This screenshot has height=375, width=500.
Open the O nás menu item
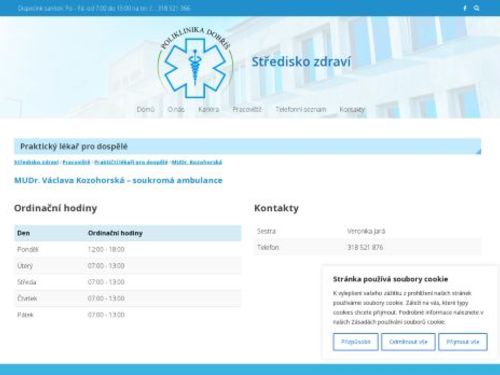176,109
